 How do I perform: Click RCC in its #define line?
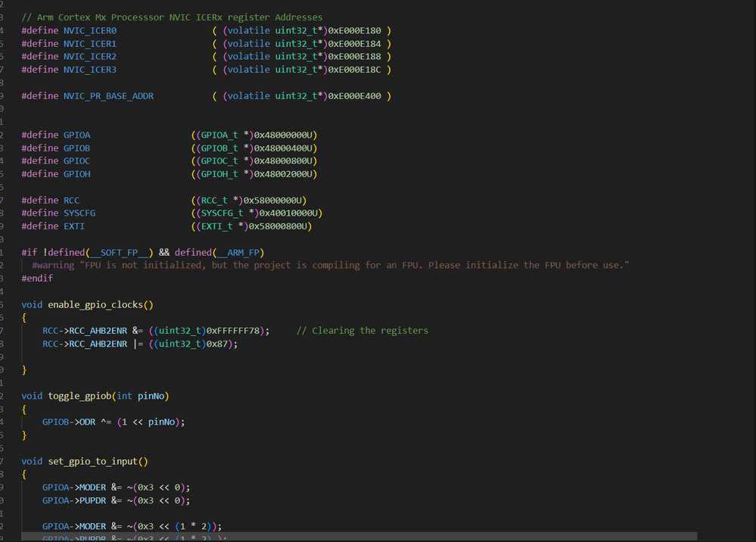[71, 200]
